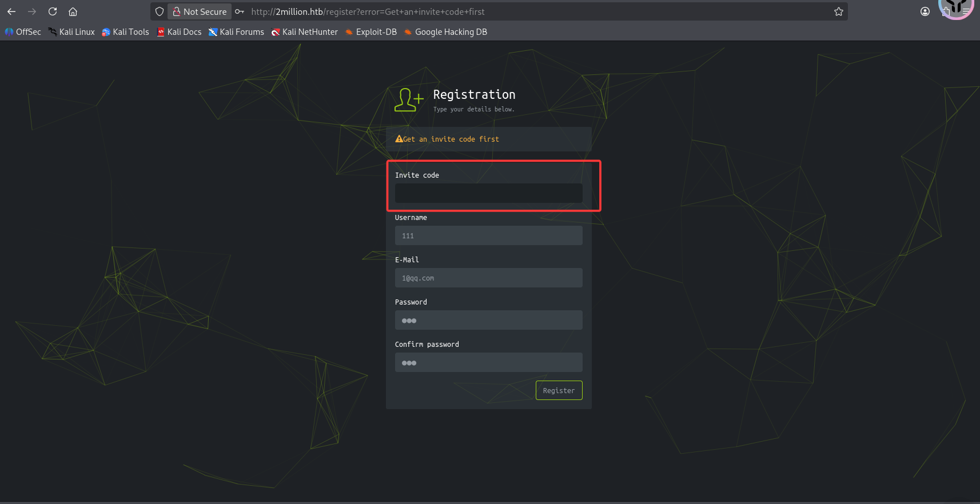Click the address bar URL text
This screenshot has height=504, width=980.
[367, 11]
